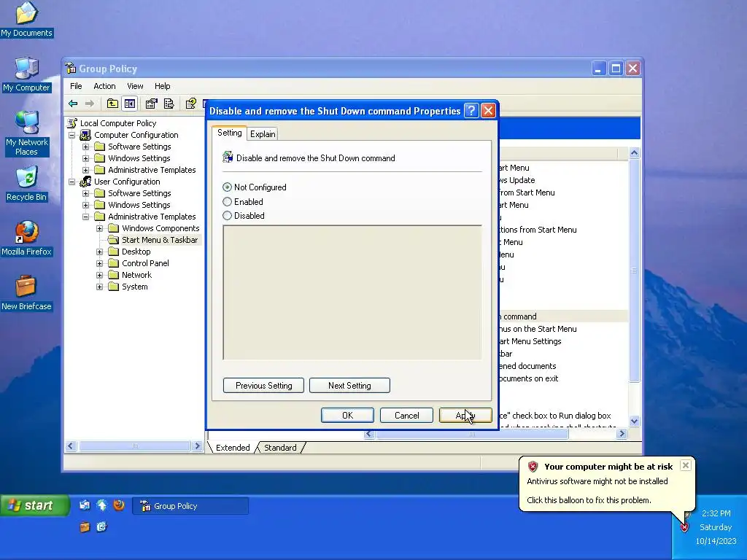The height and width of the screenshot is (560, 747).
Task: Expand Windows Settings under Computer Configuration
Action: coord(86,158)
